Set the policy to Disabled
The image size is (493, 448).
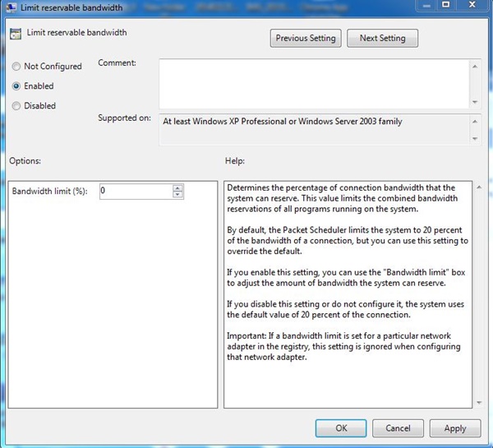(x=16, y=105)
